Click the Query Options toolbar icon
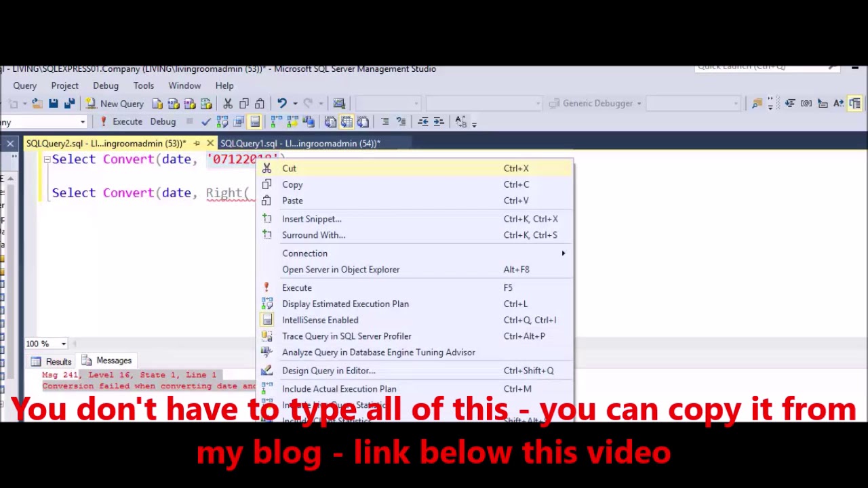 coord(239,122)
